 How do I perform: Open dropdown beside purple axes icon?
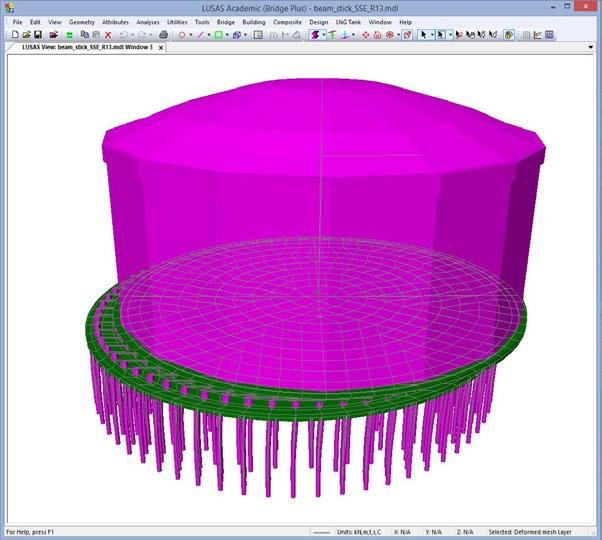pos(353,35)
